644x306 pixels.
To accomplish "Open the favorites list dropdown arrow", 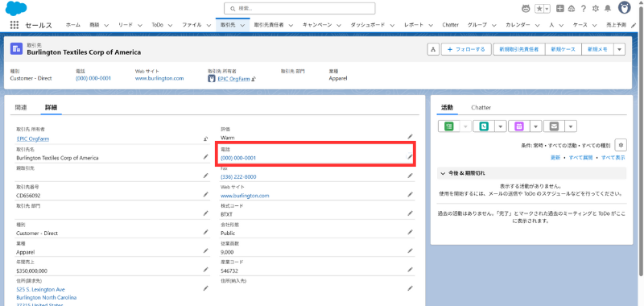I will (547, 8).
